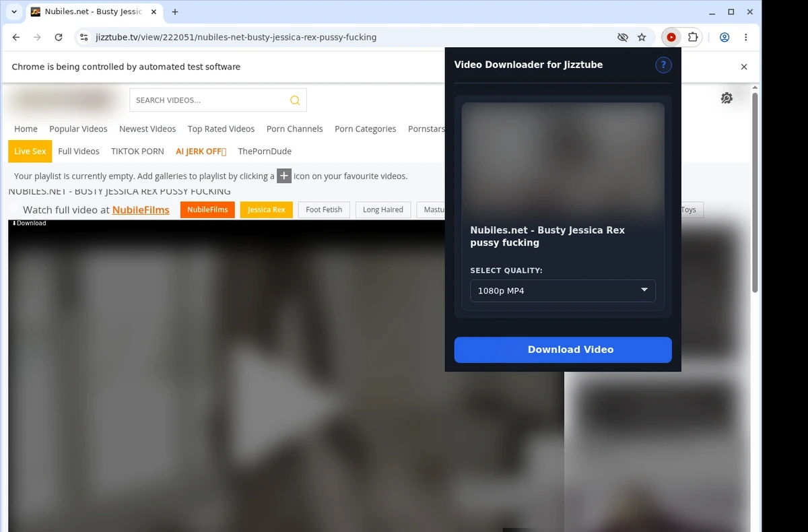Open the tab search chevron
Viewport: 808px width, 532px height.
(14, 11)
